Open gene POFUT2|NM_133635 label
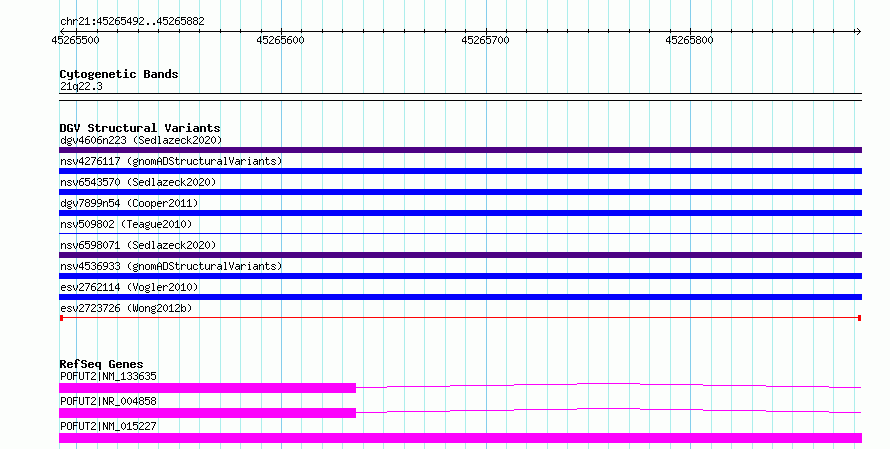The width and height of the screenshot is (890, 449). tap(108, 376)
